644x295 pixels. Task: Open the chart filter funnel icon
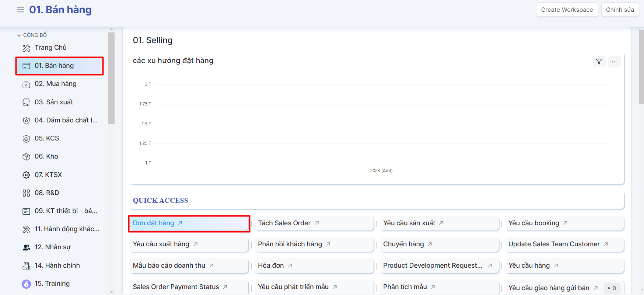[599, 62]
